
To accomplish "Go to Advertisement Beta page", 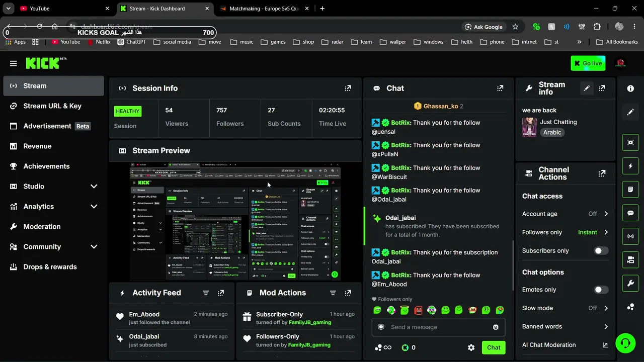I will tap(53, 126).
